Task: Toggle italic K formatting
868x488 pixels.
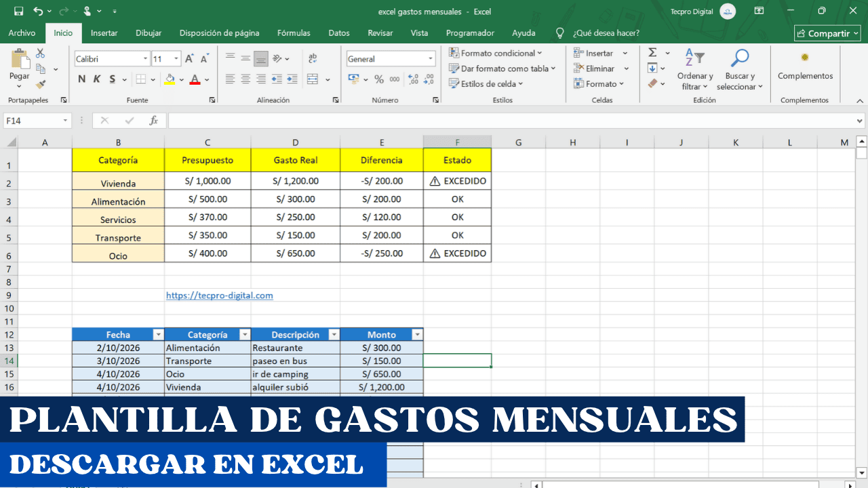Action: tap(97, 79)
